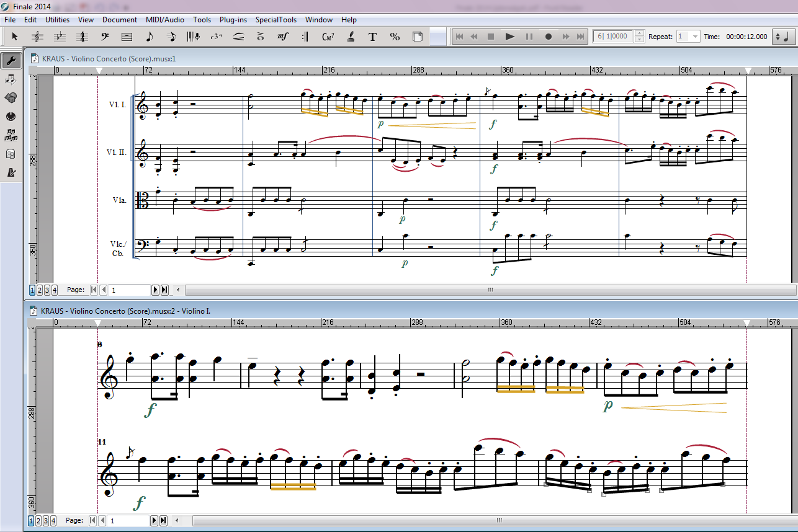Select the Staff tool (treble clef)
The width and height of the screenshot is (798, 532).
pos(37,37)
